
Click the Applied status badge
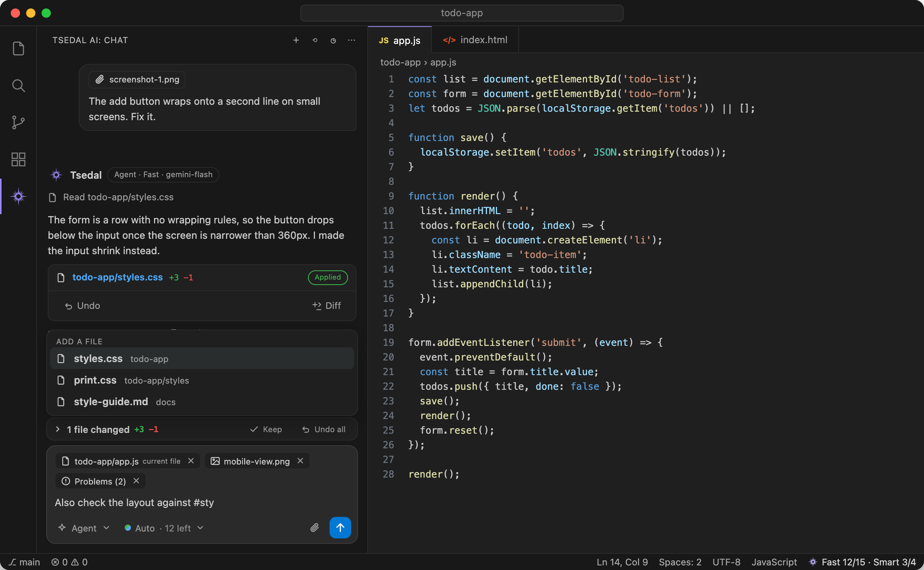pyautogui.click(x=328, y=277)
